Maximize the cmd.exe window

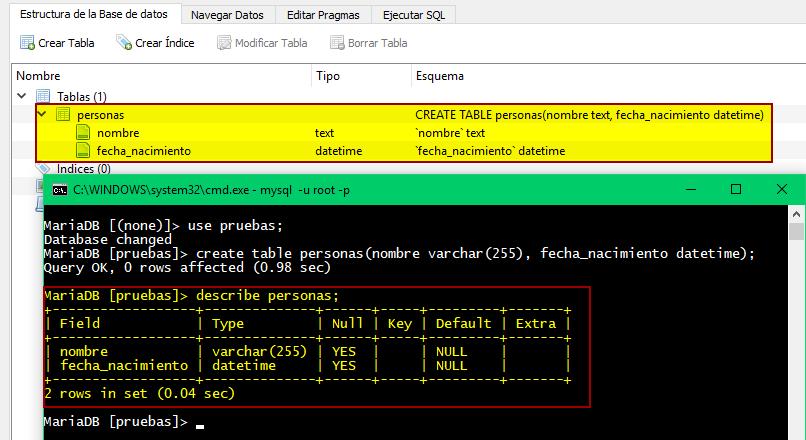point(736,189)
